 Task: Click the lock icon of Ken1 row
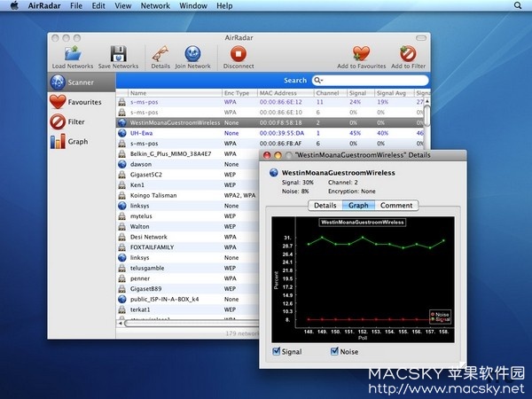(122, 185)
